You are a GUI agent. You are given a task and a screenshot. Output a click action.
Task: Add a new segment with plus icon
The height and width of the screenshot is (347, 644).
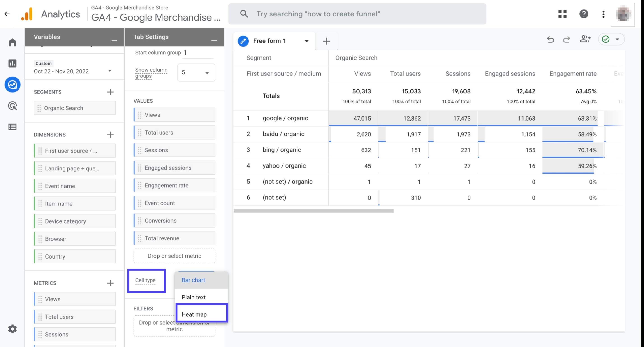coord(110,92)
